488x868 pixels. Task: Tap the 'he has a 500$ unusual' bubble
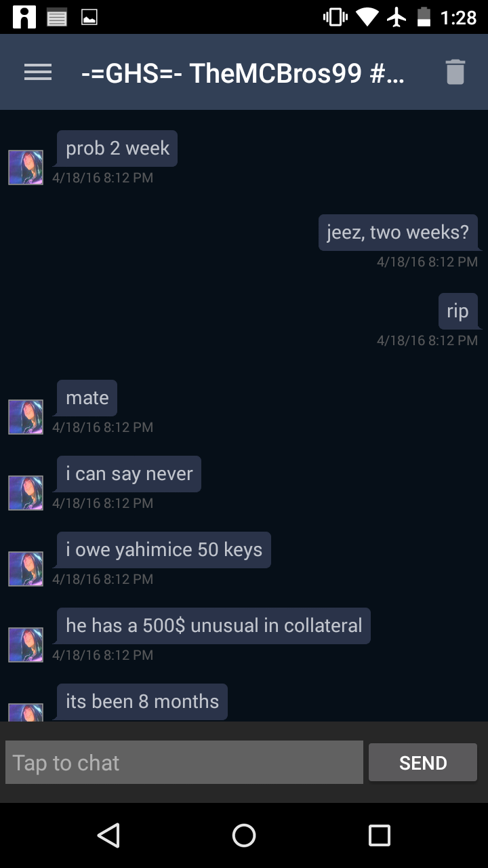[213, 625]
